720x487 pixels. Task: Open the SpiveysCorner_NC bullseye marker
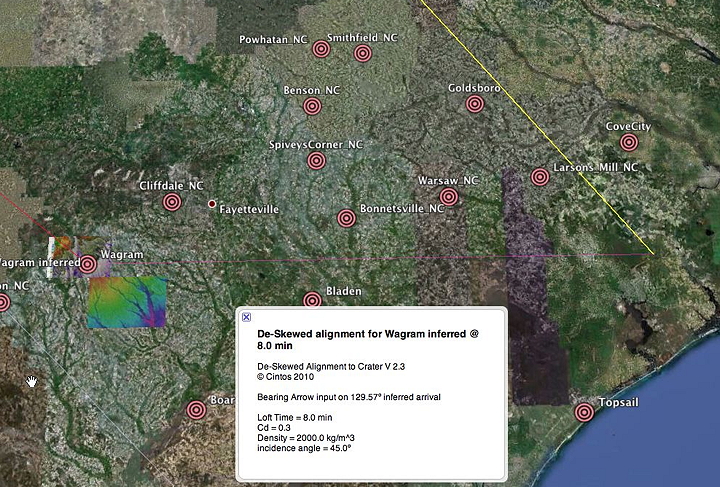pos(316,160)
